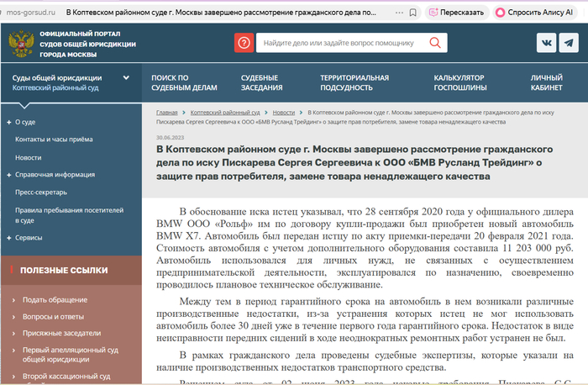Open КАЛЬКУЛЯТОР ГОСПОШЛИНЫ menu item
588x385 pixels.
460,82
